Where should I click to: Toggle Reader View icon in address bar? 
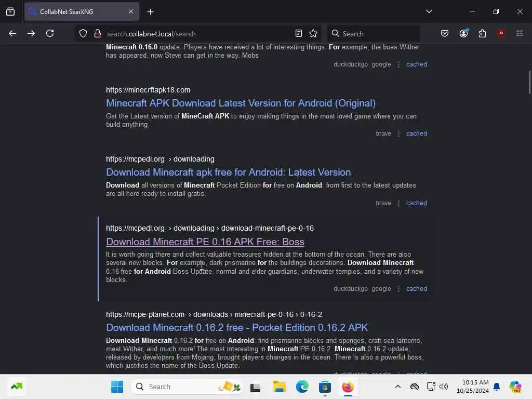click(299, 34)
